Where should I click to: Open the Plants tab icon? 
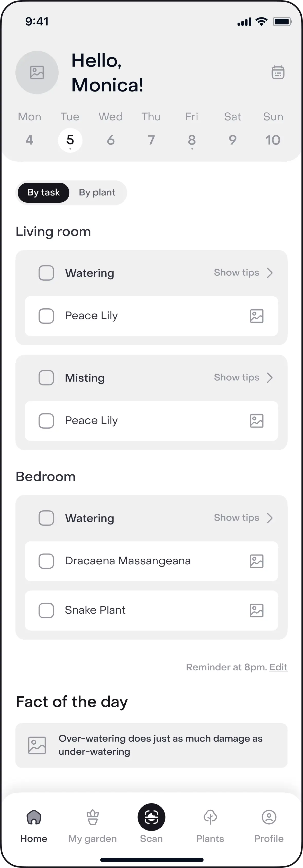[x=210, y=817]
